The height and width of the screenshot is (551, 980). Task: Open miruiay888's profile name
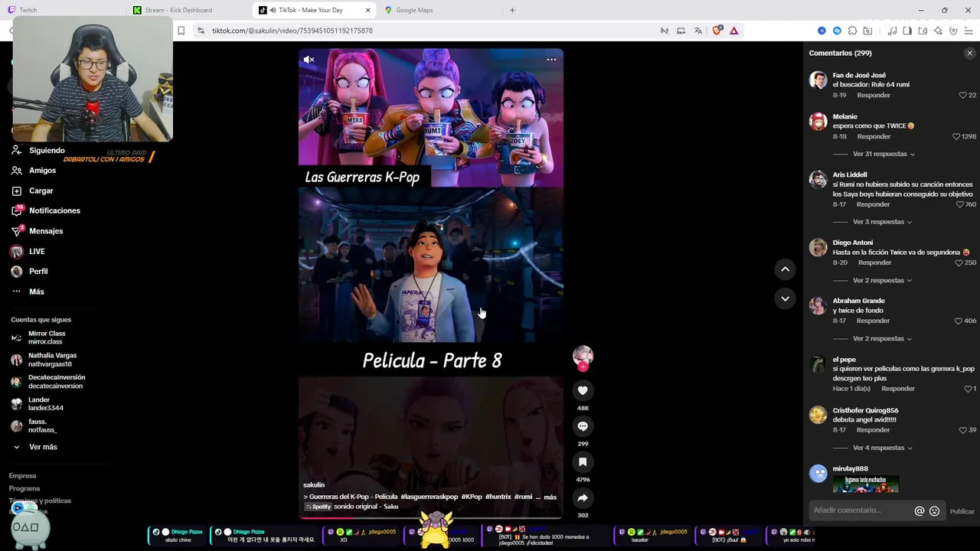[850, 468]
